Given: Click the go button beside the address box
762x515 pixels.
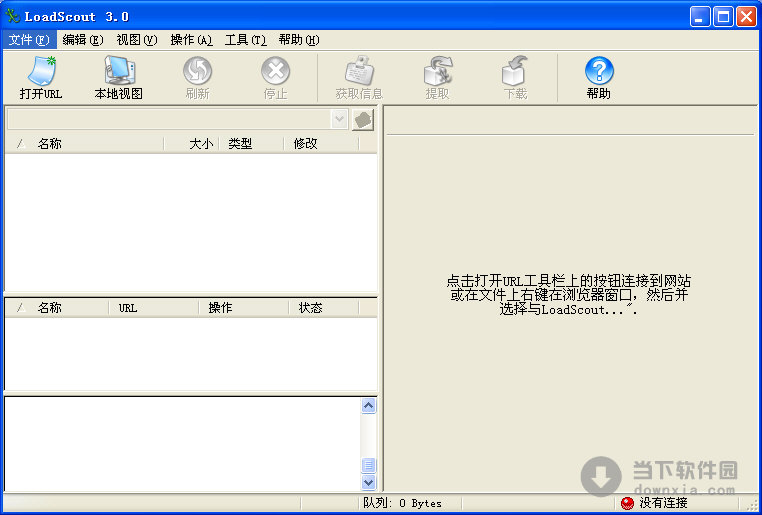Looking at the screenshot, I should coord(363,120).
